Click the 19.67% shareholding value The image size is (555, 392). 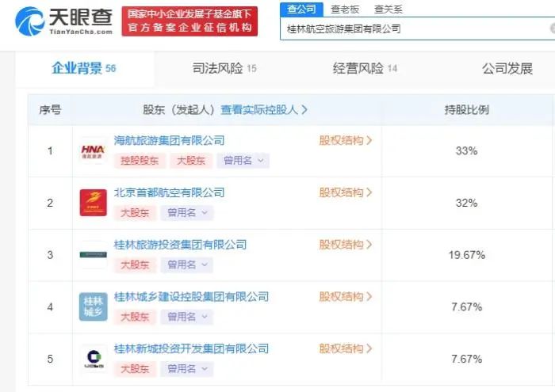466,255
